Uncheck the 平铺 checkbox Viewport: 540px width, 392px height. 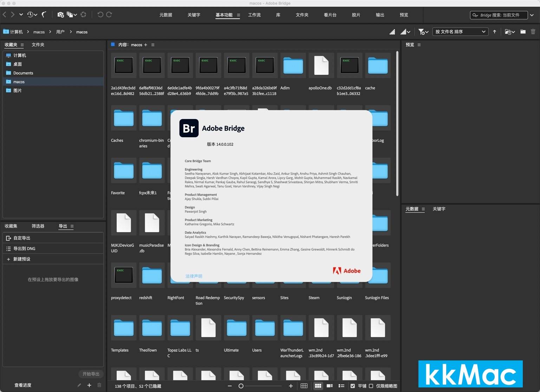pyautogui.click(x=353, y=386)
